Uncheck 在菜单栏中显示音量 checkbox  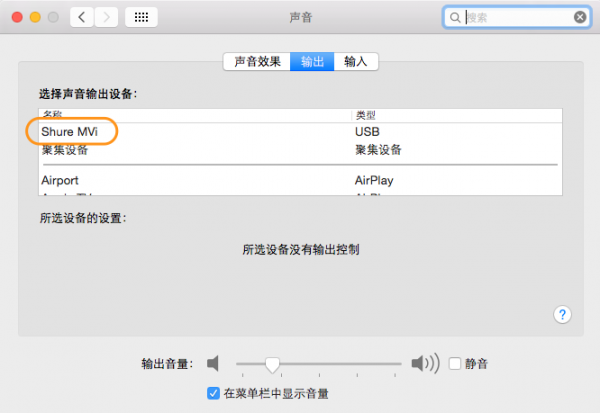(213, 393)
